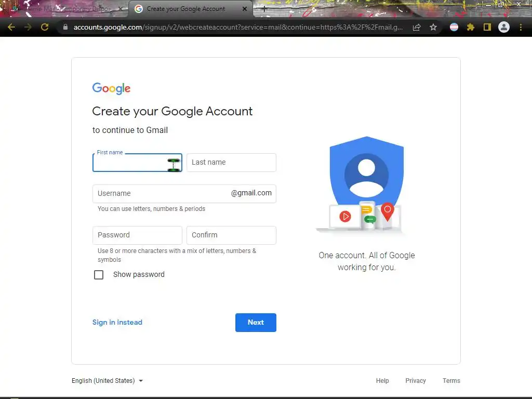
Task: Click the Confirm password field
Action: click(231, 235)
